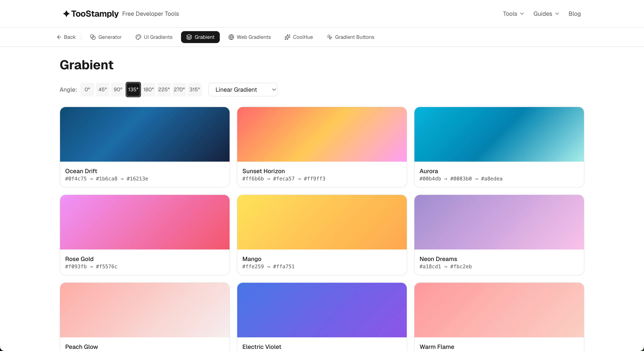This screenshot has height=351, width=644.
Task: Switch to the Grabient tab
Action: (x=200, y=37)
